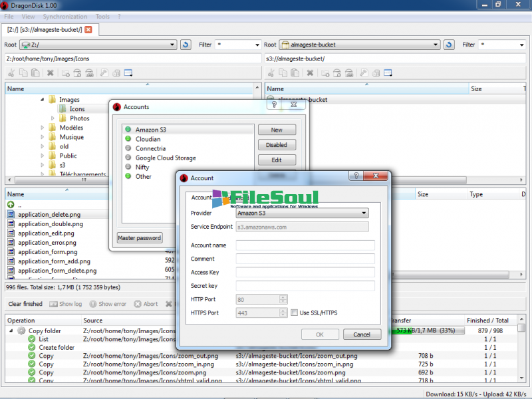Click the paste icon in left pane toolbar

tap(36, 72)
